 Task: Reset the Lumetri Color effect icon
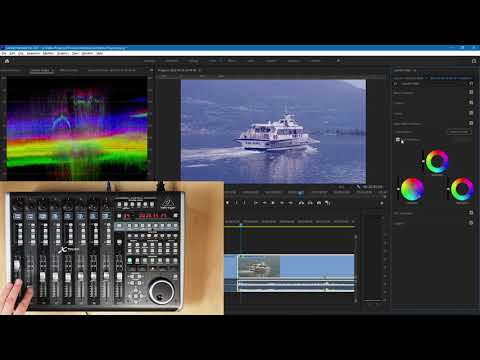click(x=471, y=83)
